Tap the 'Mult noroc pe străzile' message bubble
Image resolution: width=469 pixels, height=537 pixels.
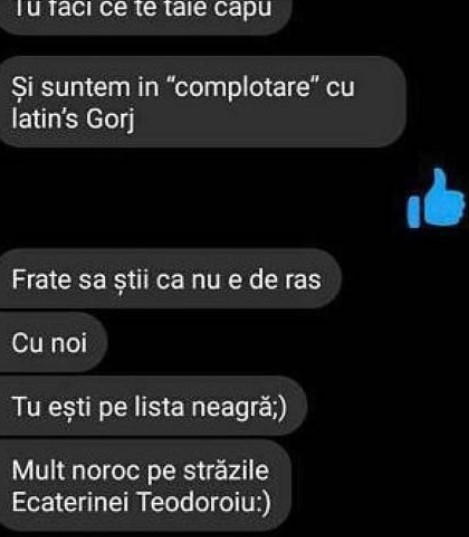click(145, 486)
